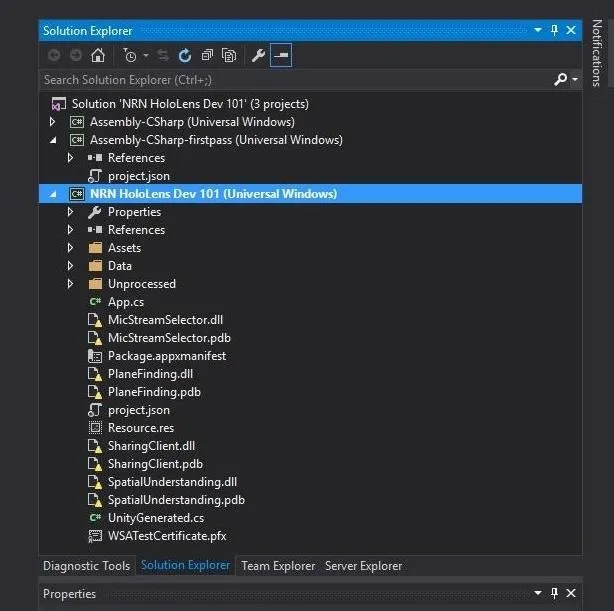Select Package.appxmanifest file name
Image resolution: width=614 pixels, height=611 pixels.
[x=167, y=356]
